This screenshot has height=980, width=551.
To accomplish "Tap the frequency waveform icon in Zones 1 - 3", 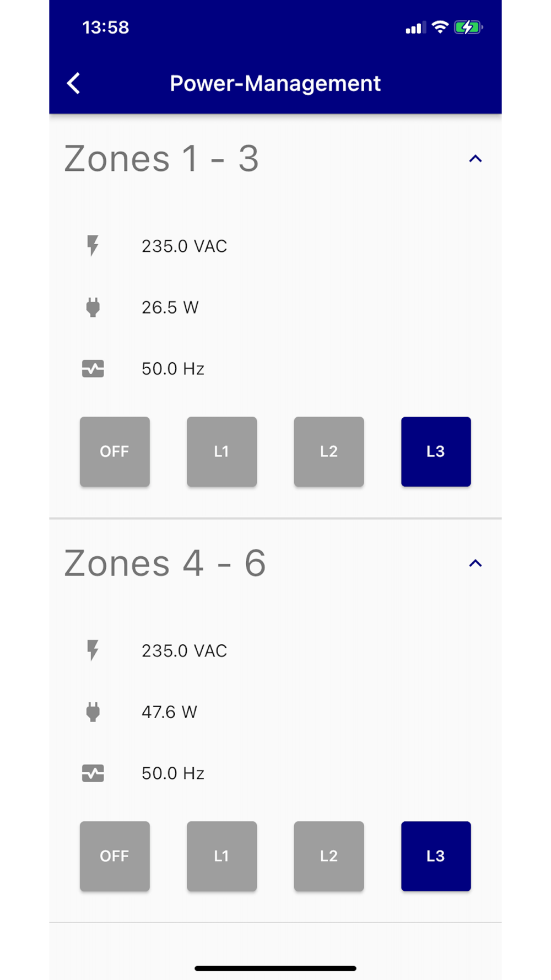I will coord(93,368).
